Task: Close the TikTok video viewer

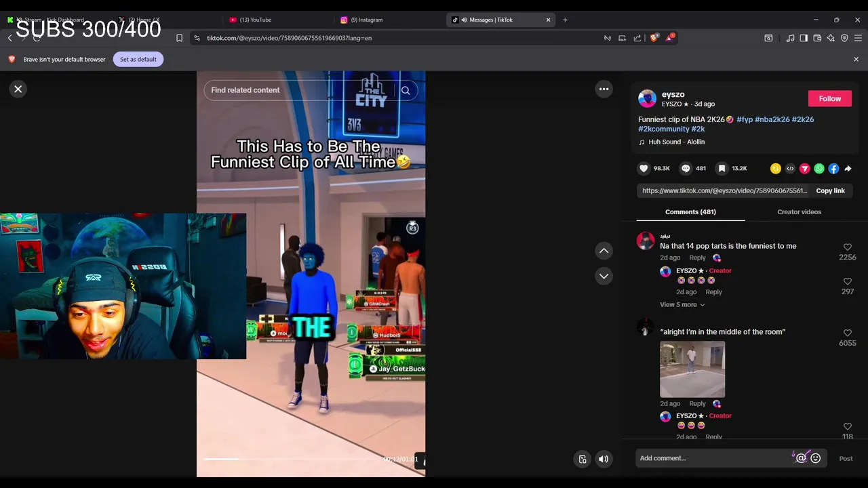Action: [18, 89]
